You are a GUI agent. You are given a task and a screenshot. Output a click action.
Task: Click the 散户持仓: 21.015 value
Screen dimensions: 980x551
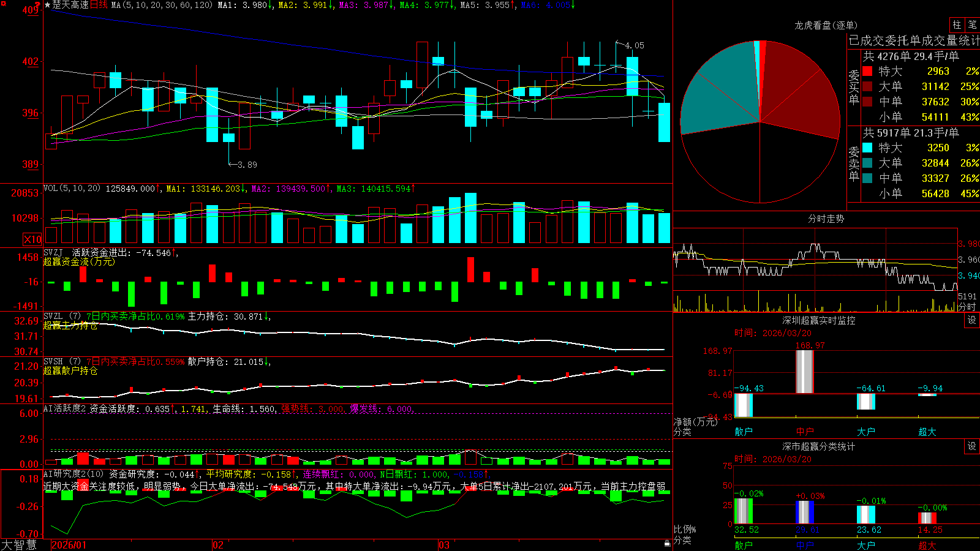tap(225, 362)
